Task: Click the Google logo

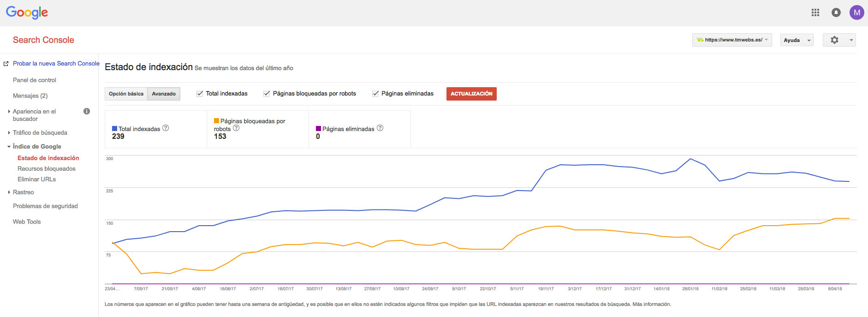Action: point(27,12)
